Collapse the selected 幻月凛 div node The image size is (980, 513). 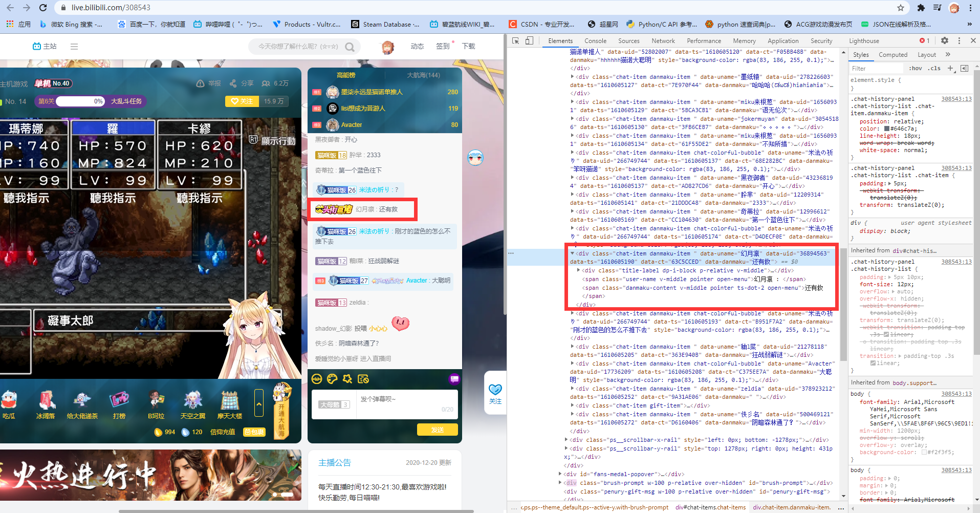coord(572,253)
